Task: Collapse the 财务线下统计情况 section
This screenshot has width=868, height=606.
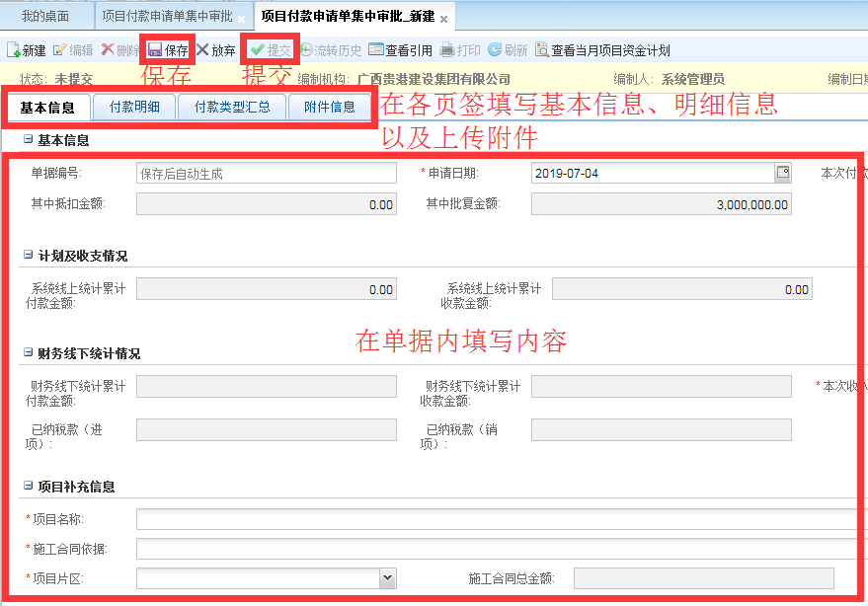Action: coord(28,352)
